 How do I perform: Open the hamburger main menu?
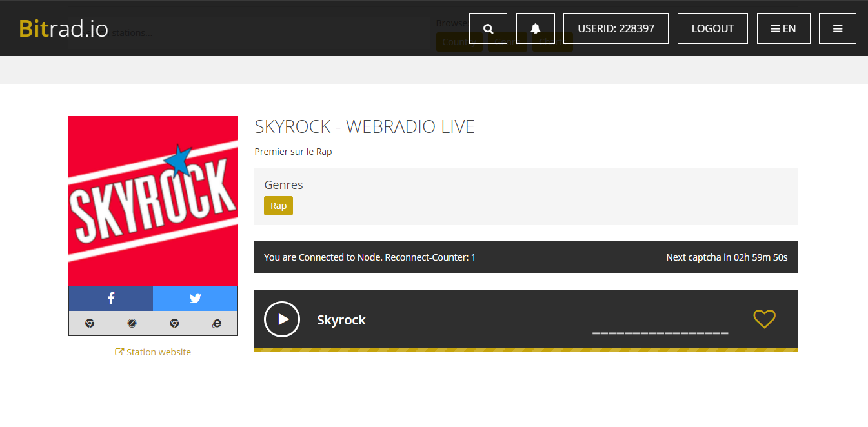838,28
